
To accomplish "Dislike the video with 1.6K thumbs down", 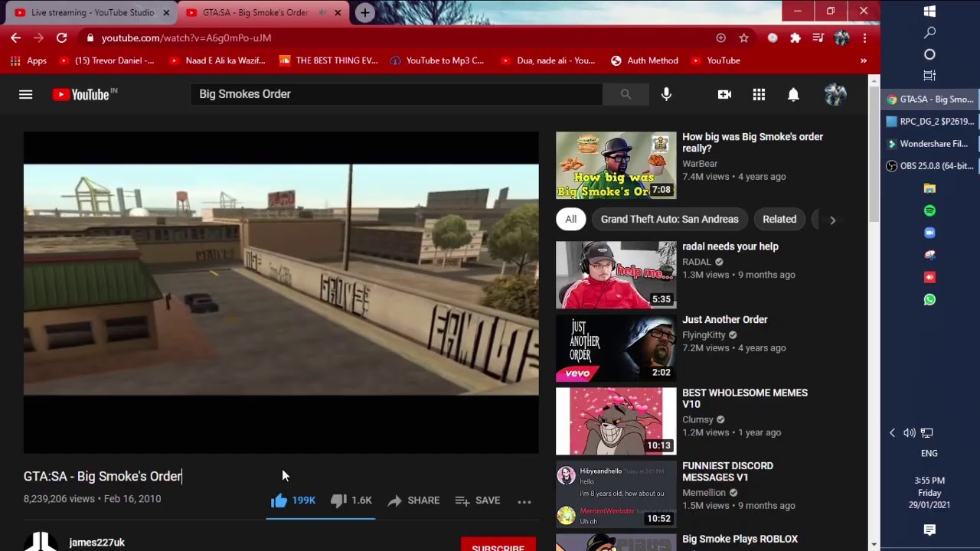I will tap(351, 500).
